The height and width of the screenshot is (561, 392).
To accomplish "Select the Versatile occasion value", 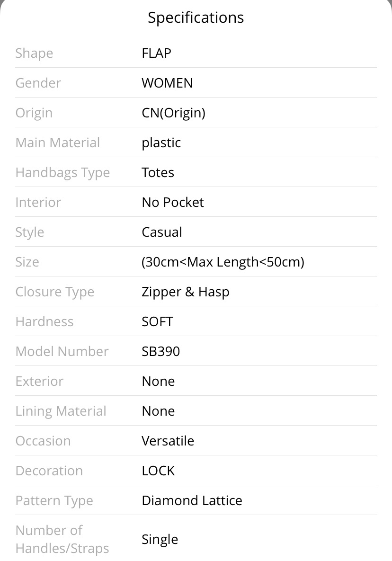I will [168, 441].
